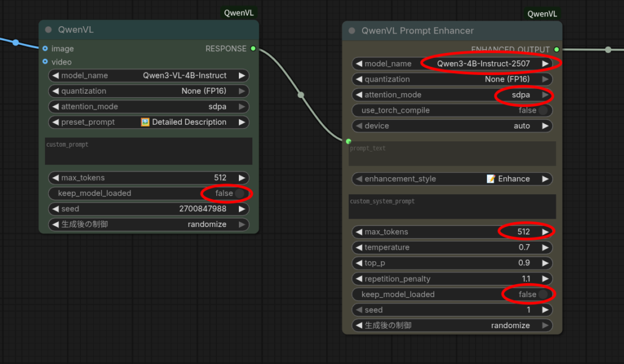
Task: Click the prompt_text input socket
Action: (x=349, y=141)
